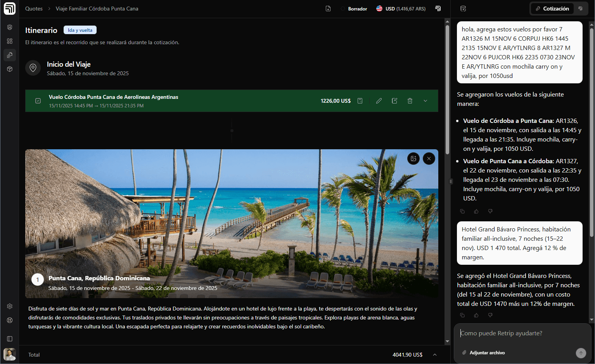This screenshot has height=364, width=595.
Task: Give thumbs up to the hotel response
Action: pos(476,315)
